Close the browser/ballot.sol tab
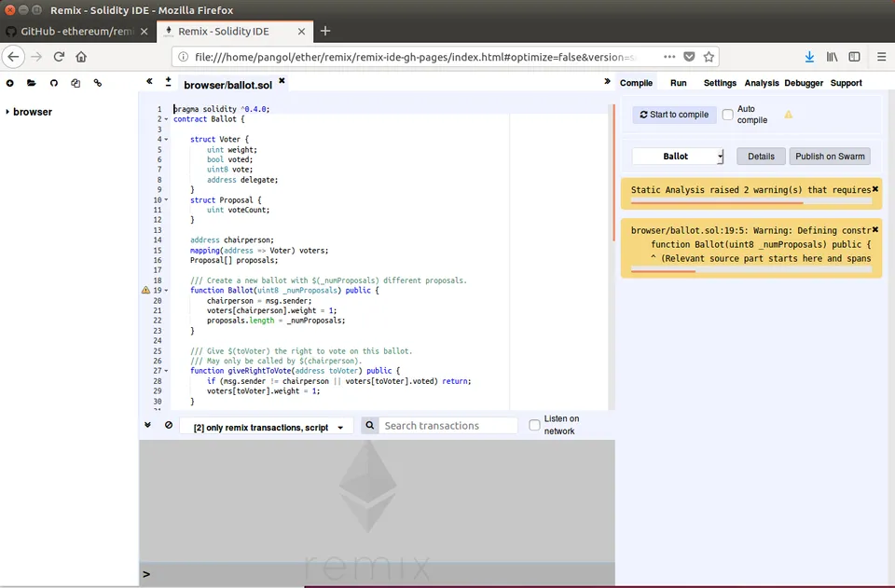Screen dimensions: 895x588 click(282, 81)
